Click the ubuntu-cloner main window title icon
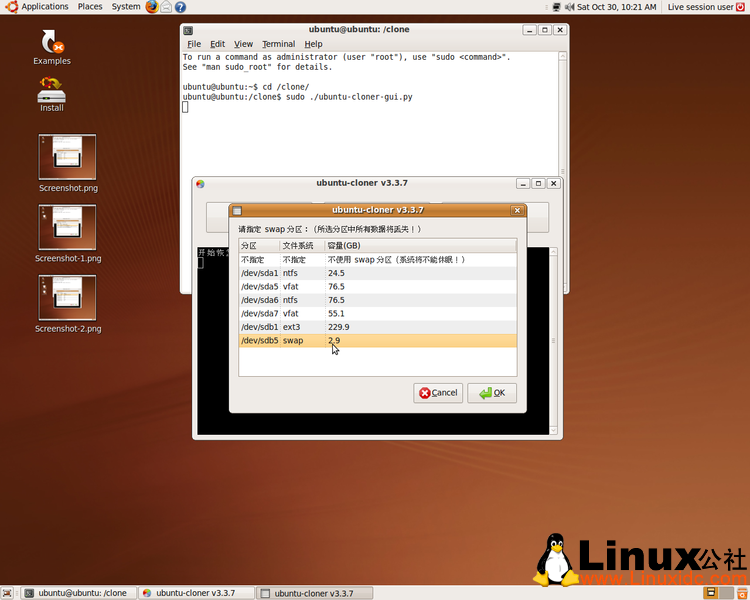 pyautogui.click(x=200, y=184)
